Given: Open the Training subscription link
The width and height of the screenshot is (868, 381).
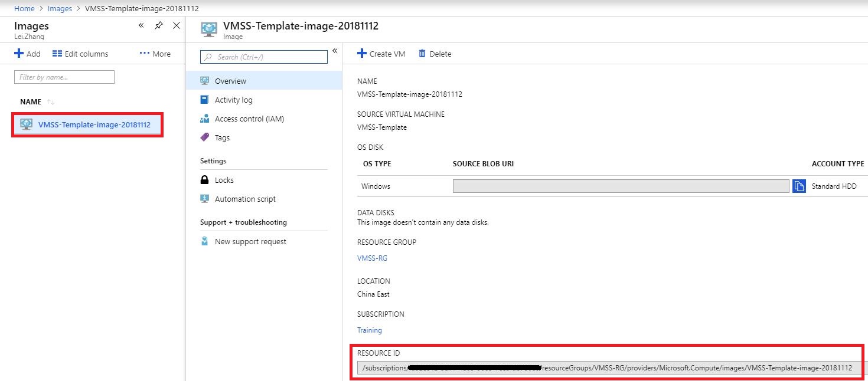Looking at the screenshot, I should pyautogui.click(x=370, y=330).
